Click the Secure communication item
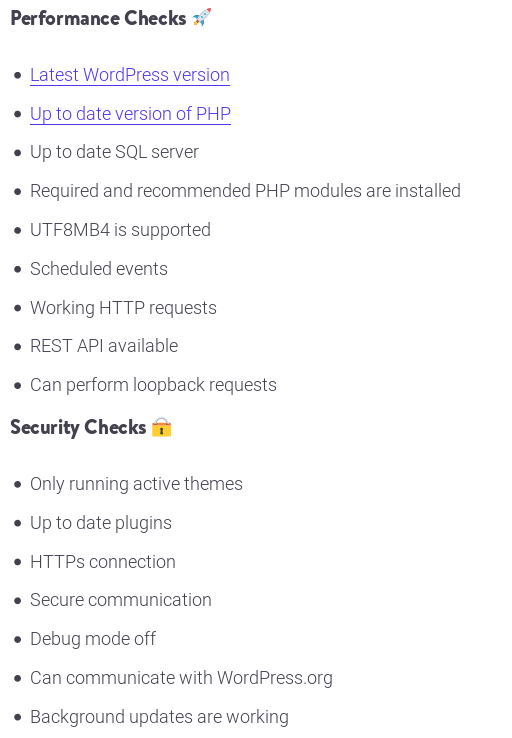The height and width of the screenshot is (738, 512). (x=121, y=600)
